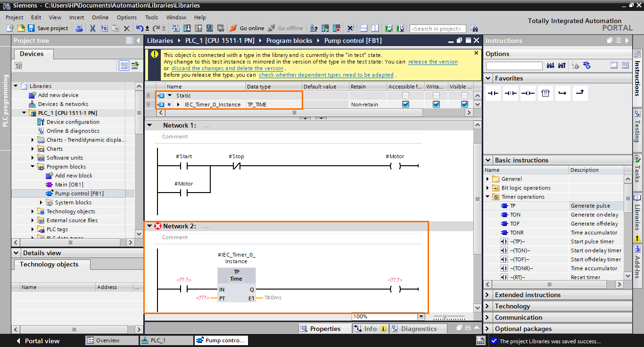Switch to the Diagnostics tab

pos(416,328)
